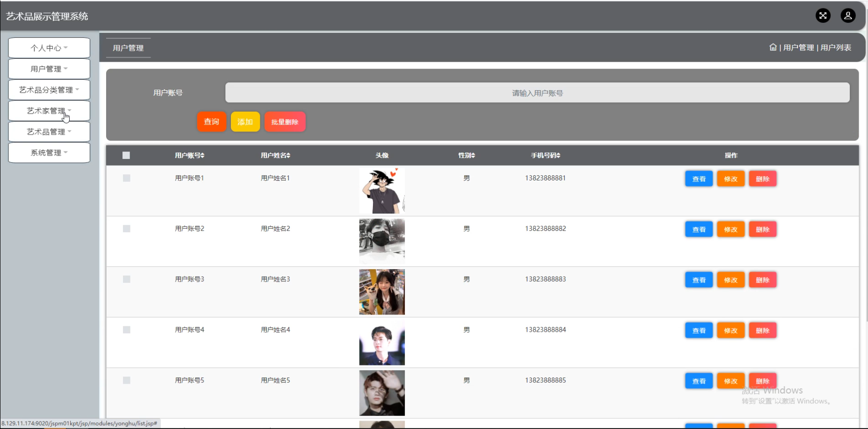The image size is (868, 429).
Task: Tick the select-all checkbox in table header
Action: point(126,155)
